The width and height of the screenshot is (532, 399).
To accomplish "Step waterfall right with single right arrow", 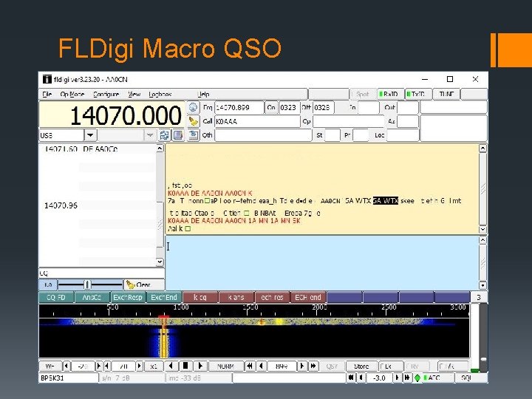I will pyautogui.click(x=200, y=366).
